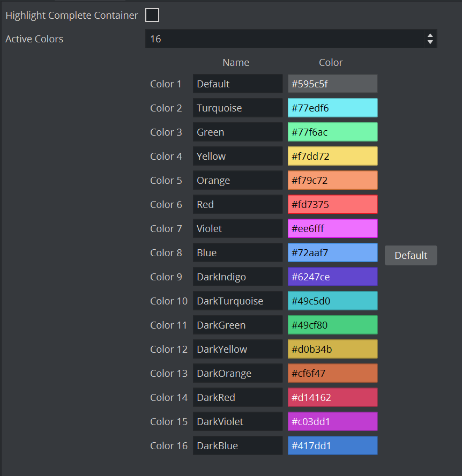
Task: Click the Orange color swatch #f79c72
Action: tap(332, 180)
